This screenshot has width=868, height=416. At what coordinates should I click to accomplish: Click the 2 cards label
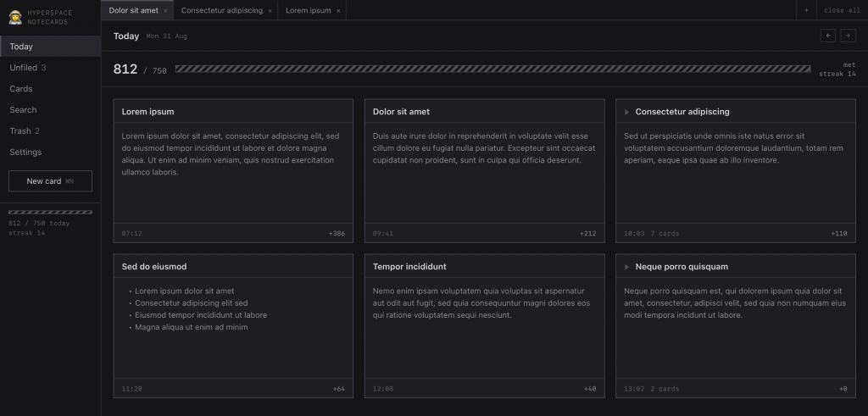[665, 389]
